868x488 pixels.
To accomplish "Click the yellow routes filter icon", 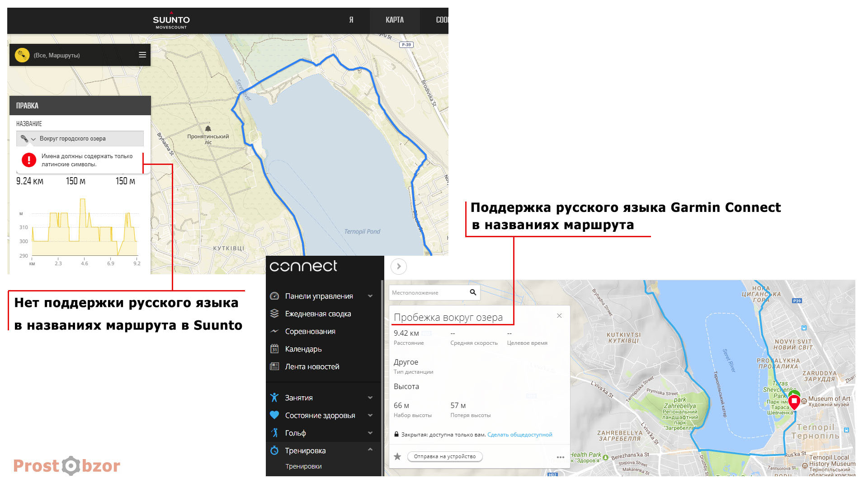I will pyautogui.click(x=22, y=55).
